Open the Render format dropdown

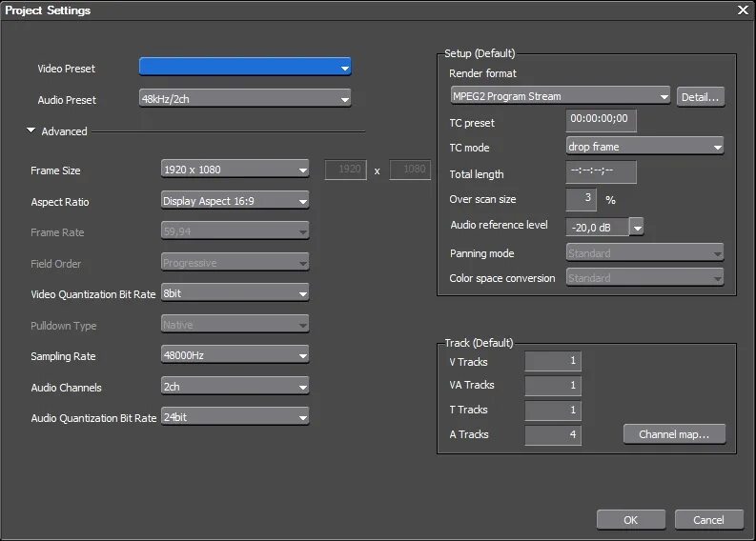click(561, 96)
